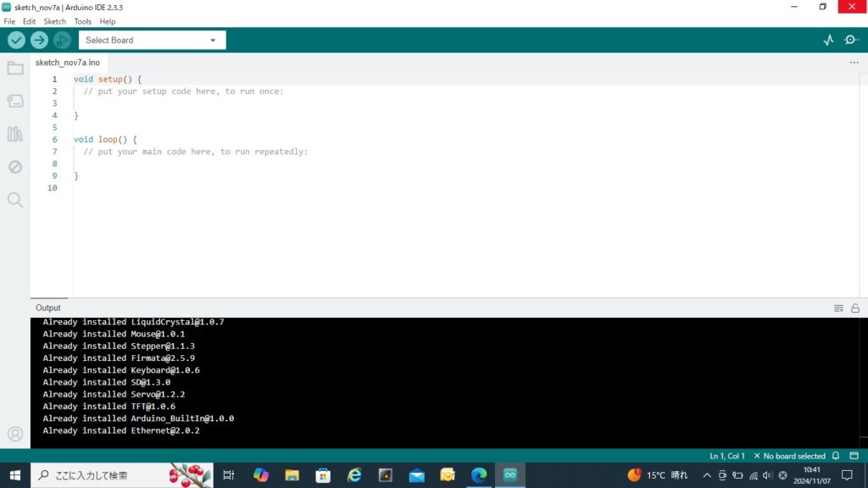Screen dimensions: 868x488
Task: Click the LiquidCrystal@1.0.7 output line
Action: (x=133, y=322)
